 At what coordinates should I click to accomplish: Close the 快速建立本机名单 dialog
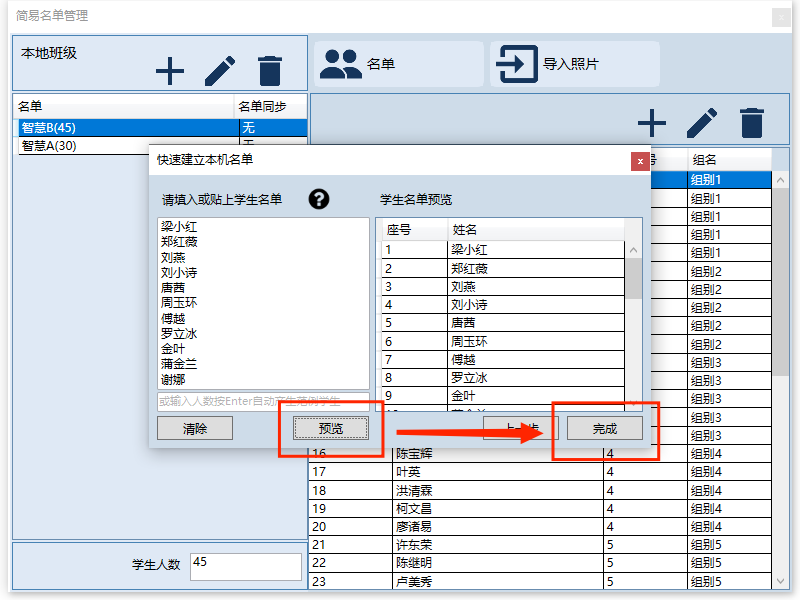640,160
